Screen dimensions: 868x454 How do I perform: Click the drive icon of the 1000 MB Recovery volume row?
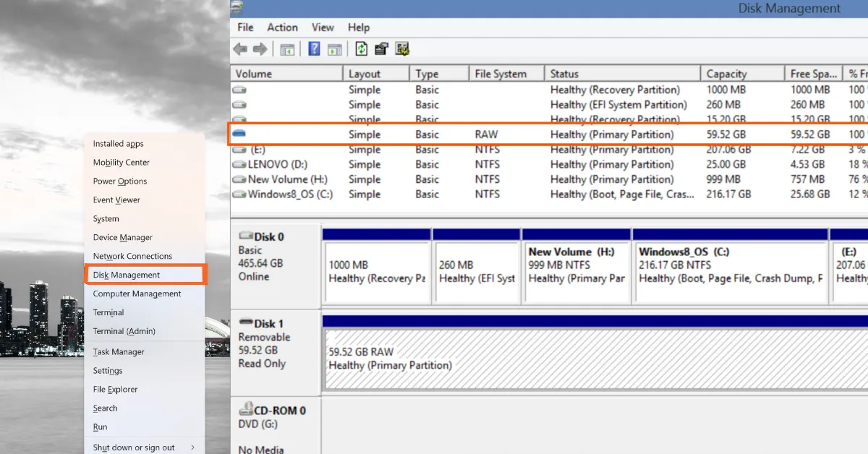coord(239,90)
